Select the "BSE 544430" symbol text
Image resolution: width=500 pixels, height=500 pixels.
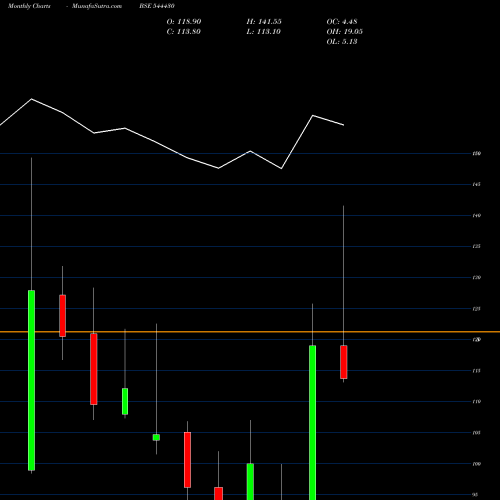pos(157,6)
